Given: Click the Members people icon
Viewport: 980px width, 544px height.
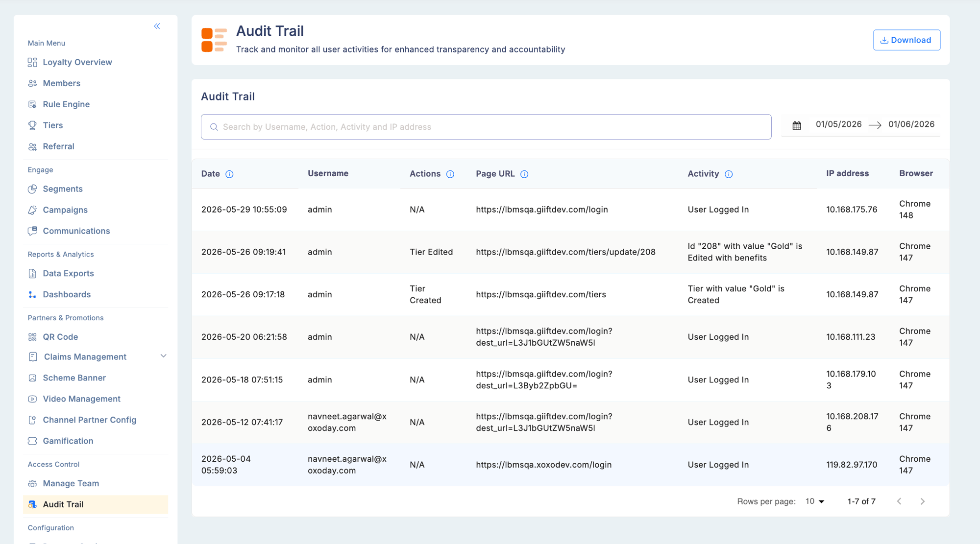Looking at the screenshot, I should click(x=32, y=83).
